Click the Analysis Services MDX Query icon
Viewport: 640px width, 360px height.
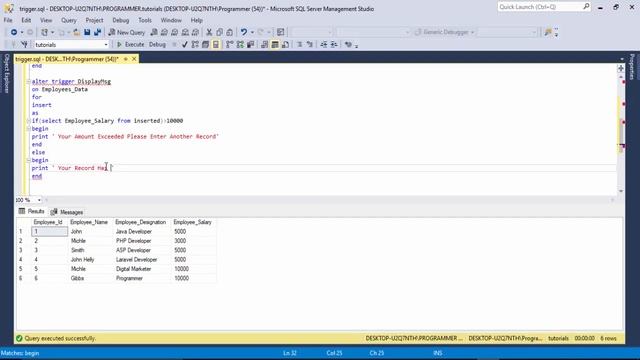pos(164,32)
